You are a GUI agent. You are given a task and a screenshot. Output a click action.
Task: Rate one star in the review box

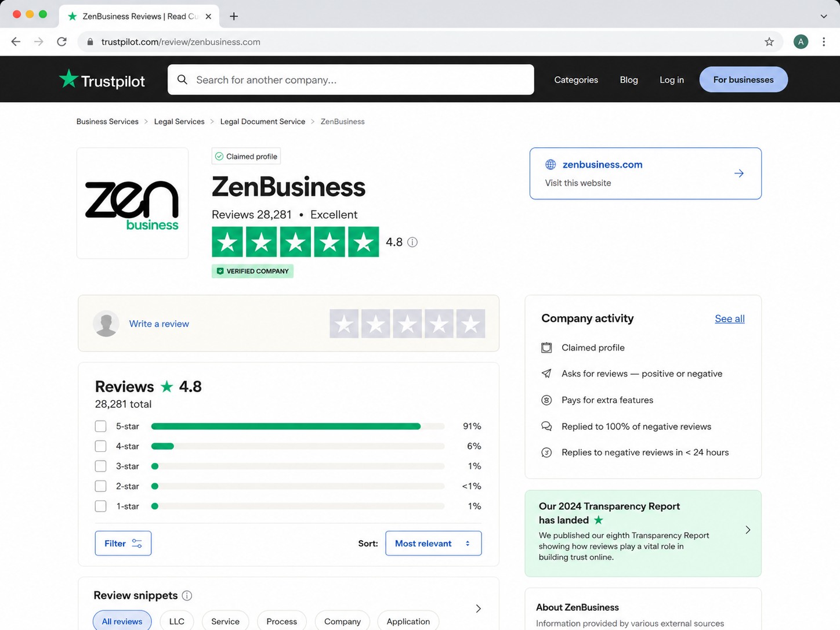pyautogui.click(x=344, y=324)
